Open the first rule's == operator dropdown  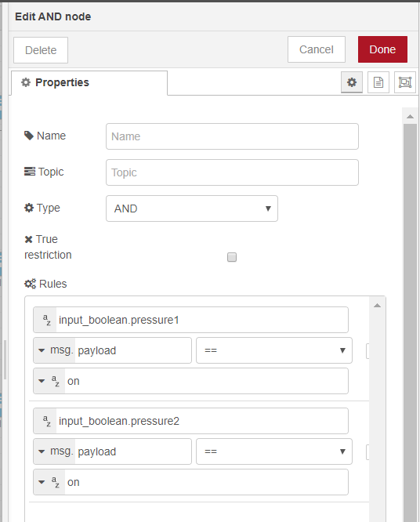[x=274, y=350]
